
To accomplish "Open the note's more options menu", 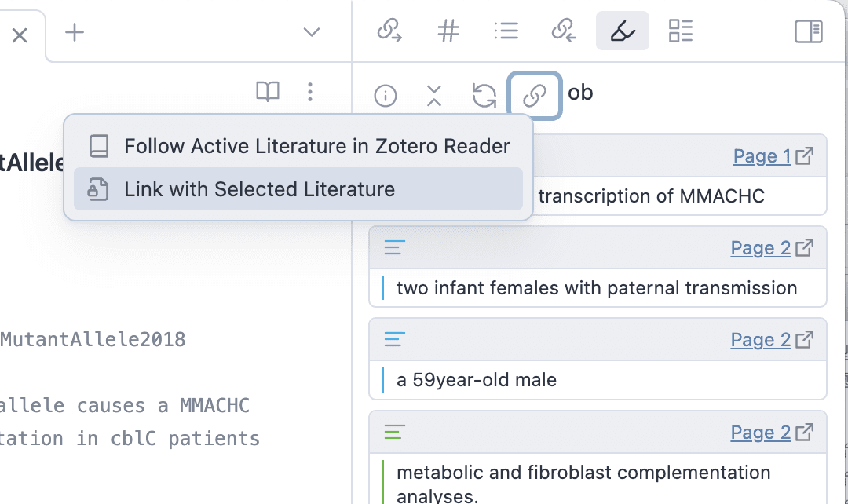I will 310,92.
